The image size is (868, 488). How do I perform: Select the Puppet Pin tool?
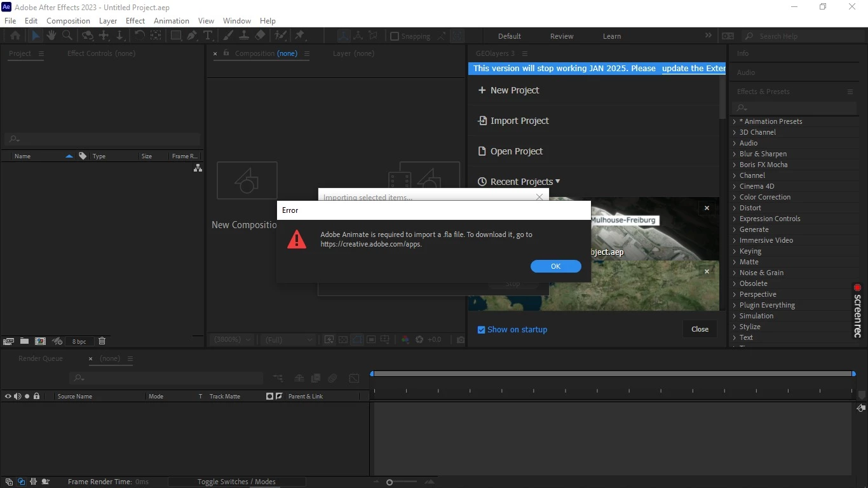coord(300,36)
